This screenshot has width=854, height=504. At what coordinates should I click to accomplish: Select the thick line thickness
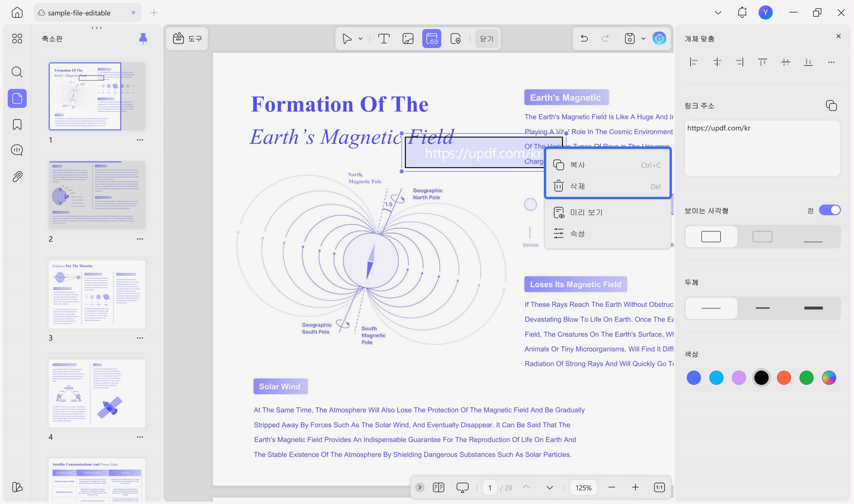813,308
